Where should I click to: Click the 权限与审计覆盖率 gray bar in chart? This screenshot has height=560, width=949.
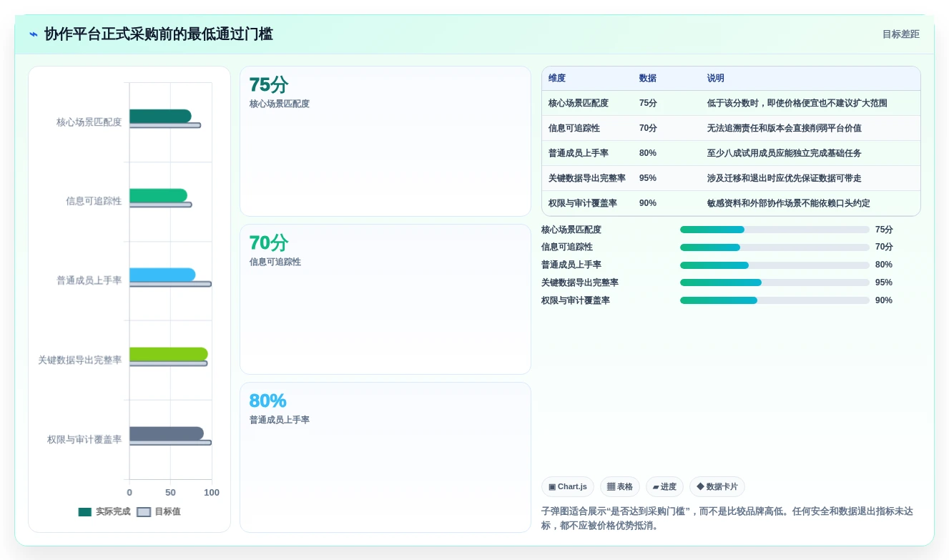point(167,433)
